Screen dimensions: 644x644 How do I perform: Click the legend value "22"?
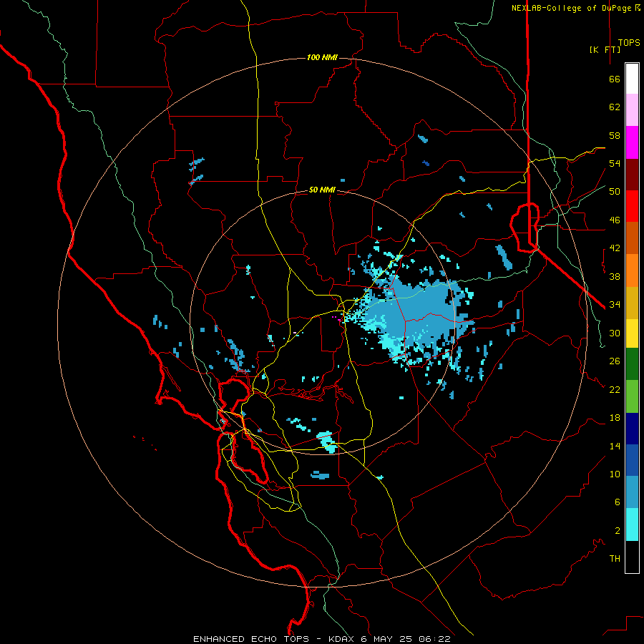pyautogui.click(x=615, y=389)
